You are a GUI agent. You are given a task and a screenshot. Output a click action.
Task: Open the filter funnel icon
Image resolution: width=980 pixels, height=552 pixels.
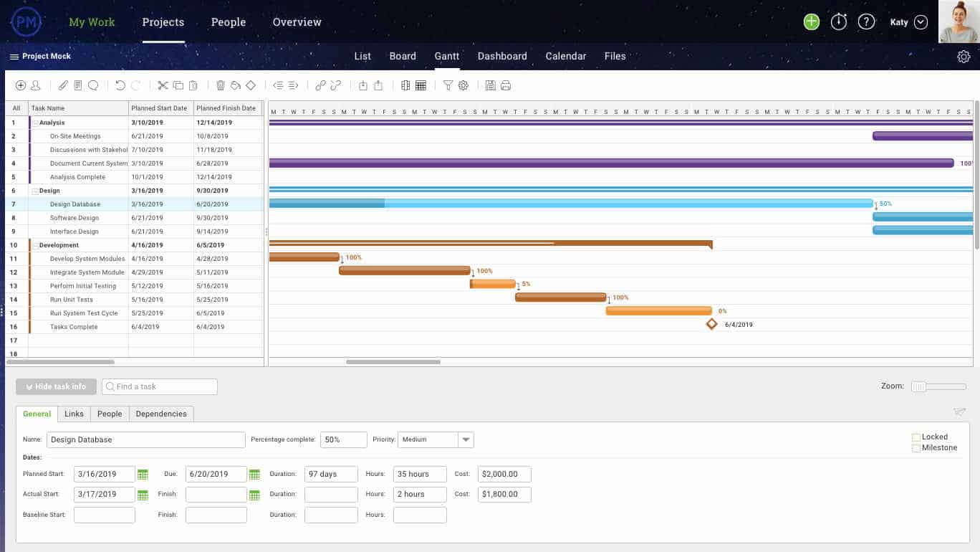(x=448, y=85)
